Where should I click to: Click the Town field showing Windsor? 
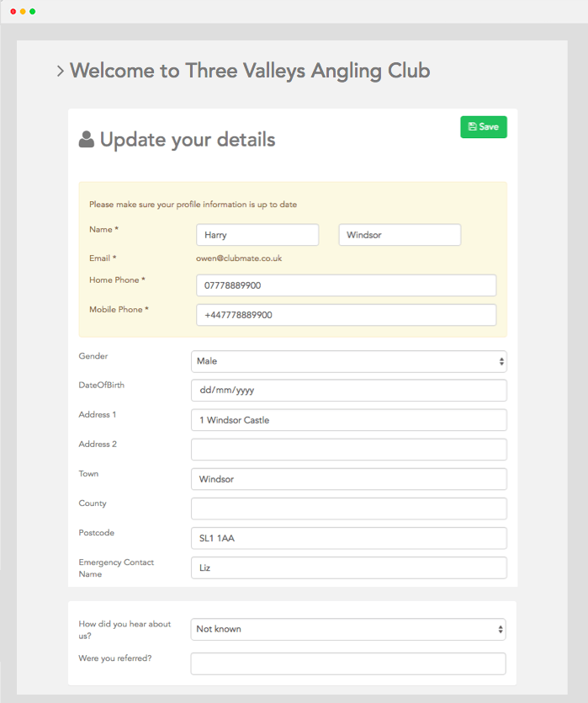coord(348,479)
